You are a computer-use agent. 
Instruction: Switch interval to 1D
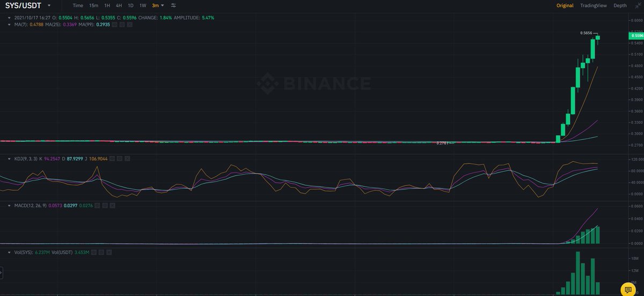point(130,5)
